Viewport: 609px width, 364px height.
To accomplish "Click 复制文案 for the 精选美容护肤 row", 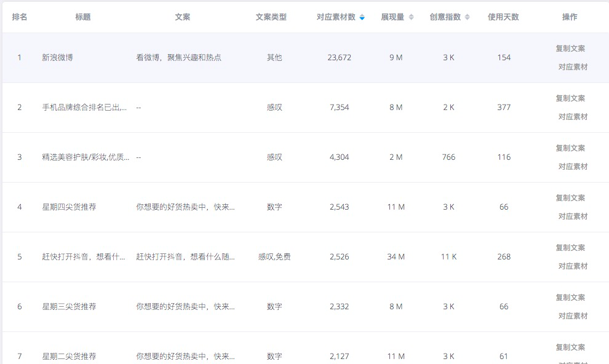I will coord(570,148).
